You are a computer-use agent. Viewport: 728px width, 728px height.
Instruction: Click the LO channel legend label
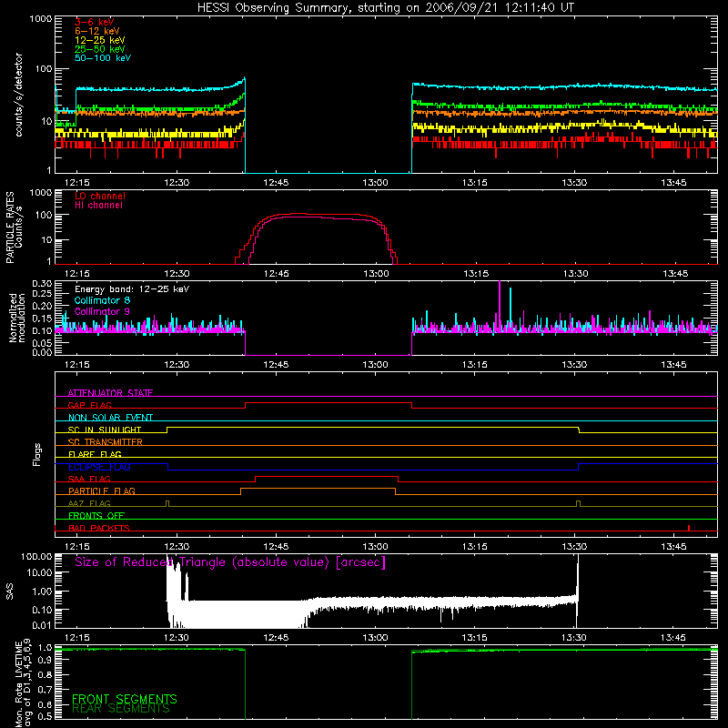pos(100,196)
